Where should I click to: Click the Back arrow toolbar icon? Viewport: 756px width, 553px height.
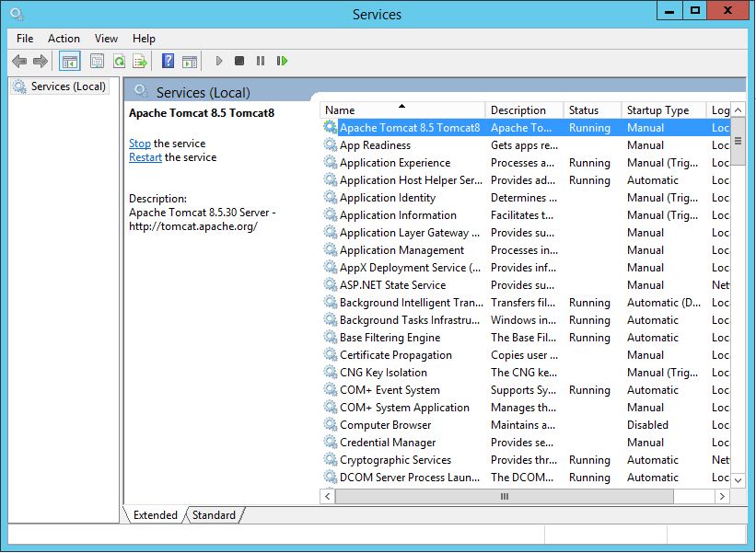click(19, 61)
